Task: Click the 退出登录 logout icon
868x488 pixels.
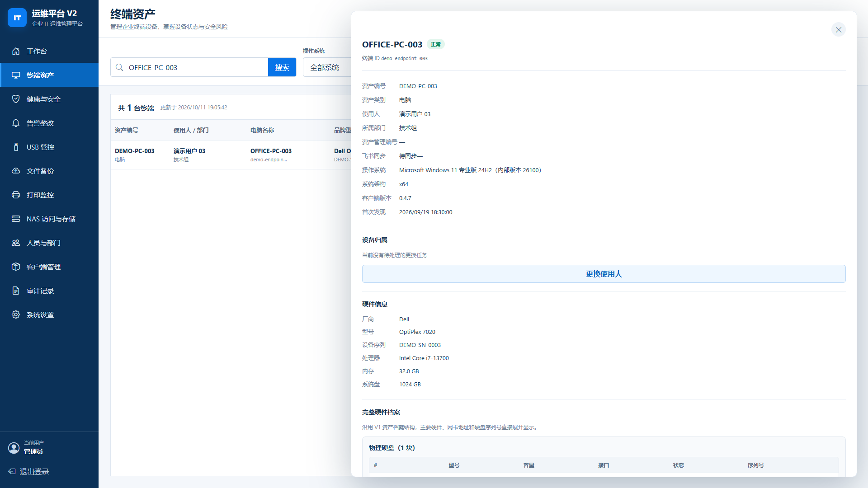Action: pos(12,471)
